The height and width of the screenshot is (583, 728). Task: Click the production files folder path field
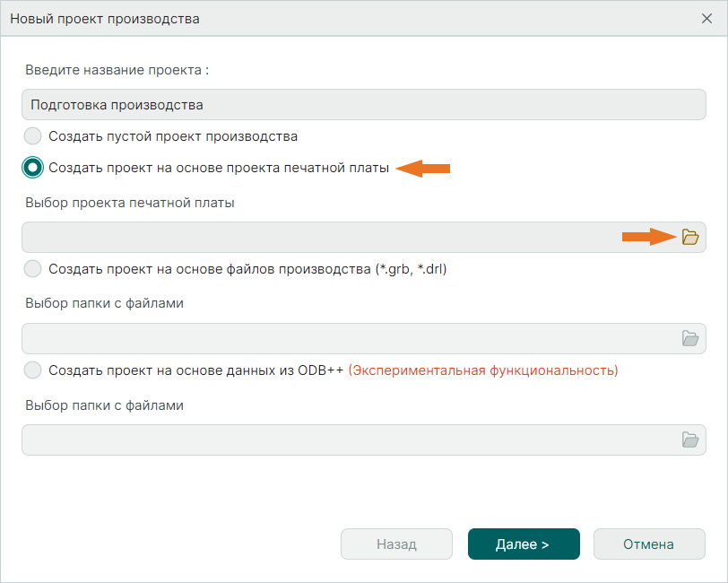341,338
